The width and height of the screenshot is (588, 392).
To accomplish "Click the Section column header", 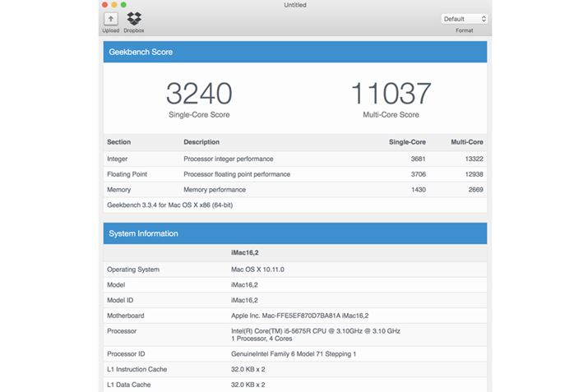I will click(119, 142).
